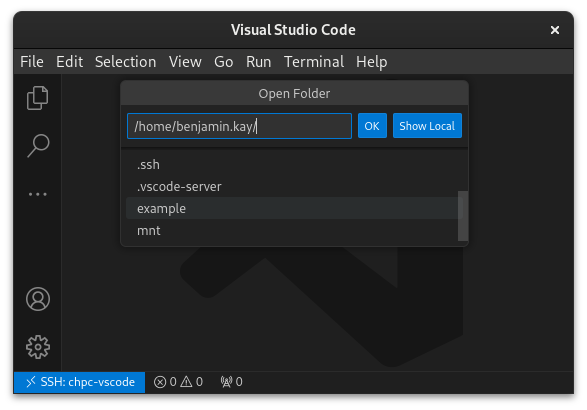
Task: Open the Explorer view in activity bar
Action: 37,98
